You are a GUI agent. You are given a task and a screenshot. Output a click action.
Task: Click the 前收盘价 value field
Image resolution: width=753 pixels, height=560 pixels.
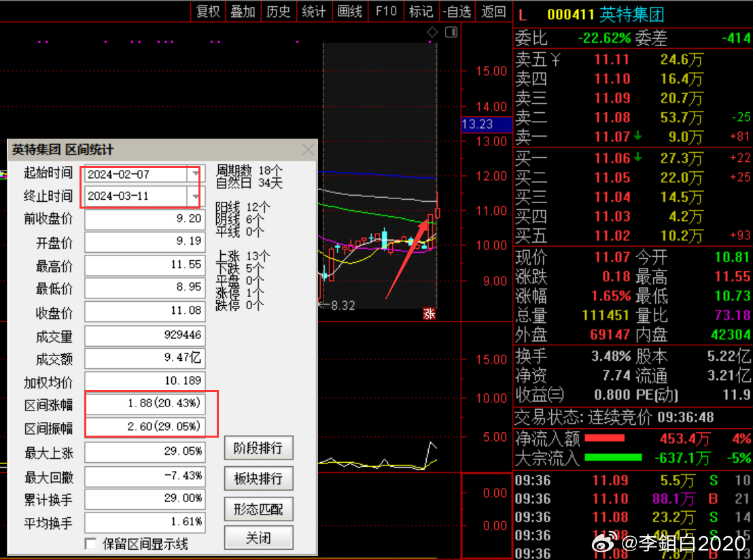[144, 220]
